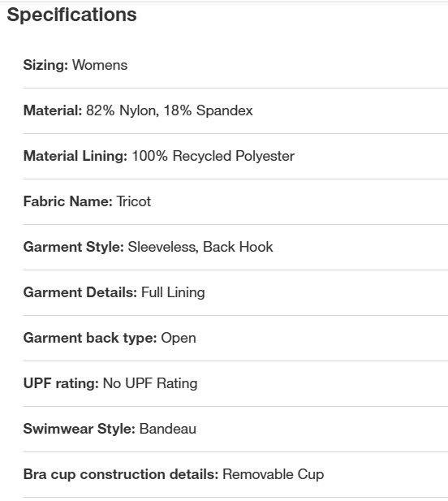Click the Sleeveless, Back Hook text
The height and width of the screenshot is (501, 448).
pos(200,248)
